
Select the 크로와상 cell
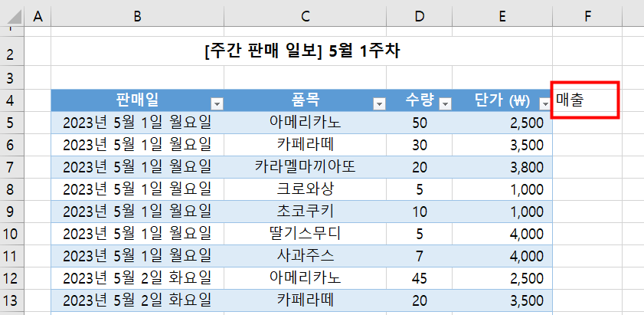(306, 189)
